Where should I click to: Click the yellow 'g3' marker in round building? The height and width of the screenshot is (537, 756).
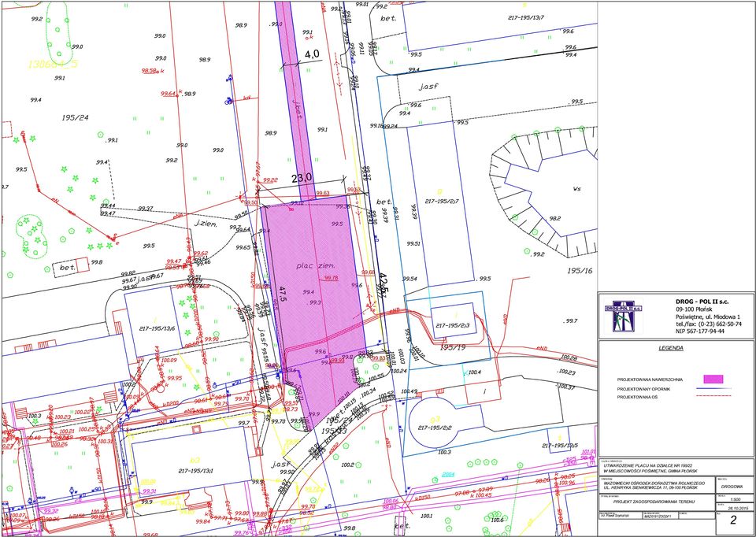pyautogui.click(x=435, y=418)
